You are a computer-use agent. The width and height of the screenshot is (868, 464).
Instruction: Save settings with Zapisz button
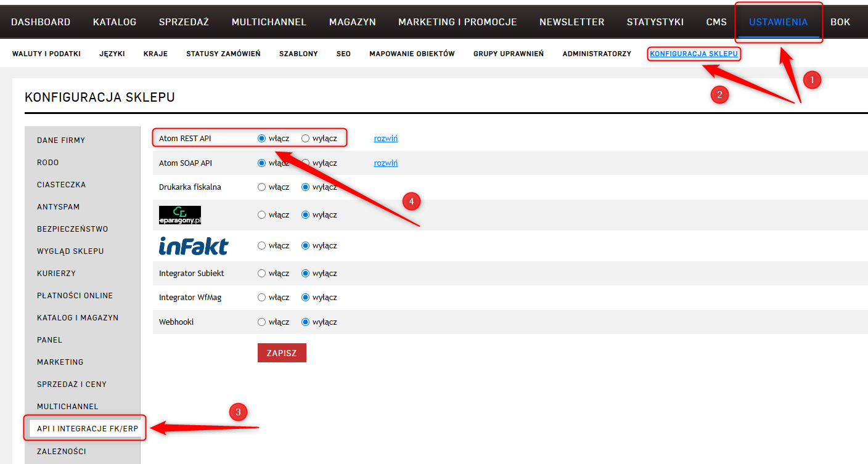point(282,353)
